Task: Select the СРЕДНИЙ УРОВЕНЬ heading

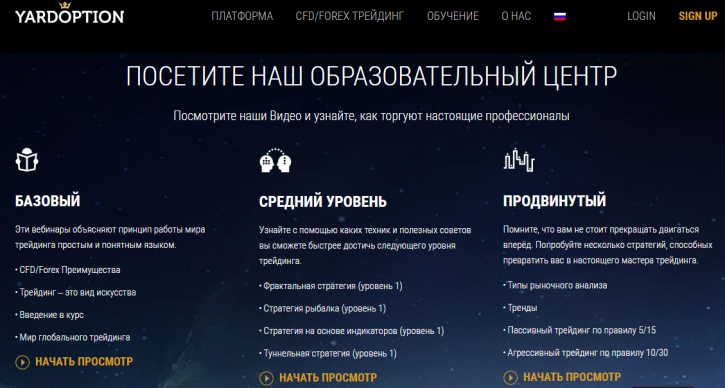Action: pyautogui.click(x=323, y=201)
